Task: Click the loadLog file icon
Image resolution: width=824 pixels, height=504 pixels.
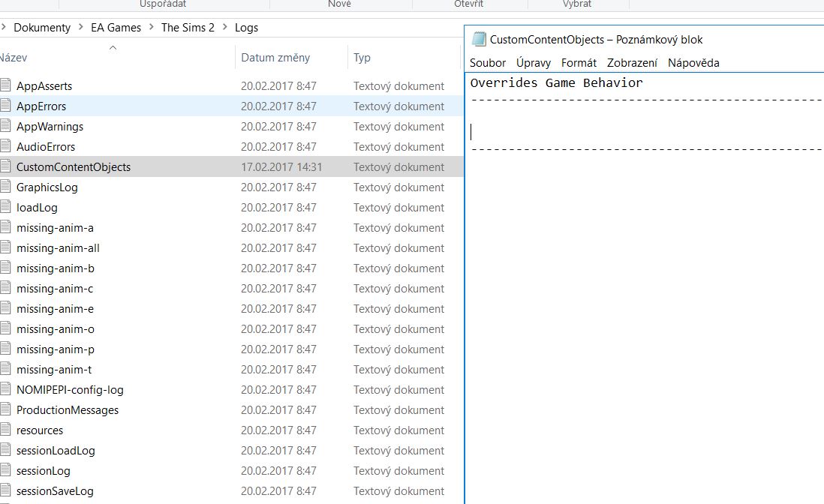Action: pyautogui.click(x=5, y=207)
